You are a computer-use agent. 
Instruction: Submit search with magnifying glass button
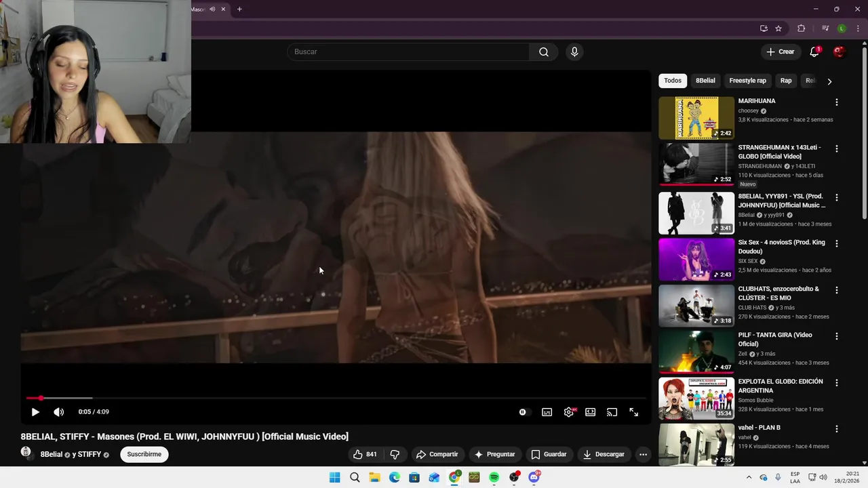(544, 52)
